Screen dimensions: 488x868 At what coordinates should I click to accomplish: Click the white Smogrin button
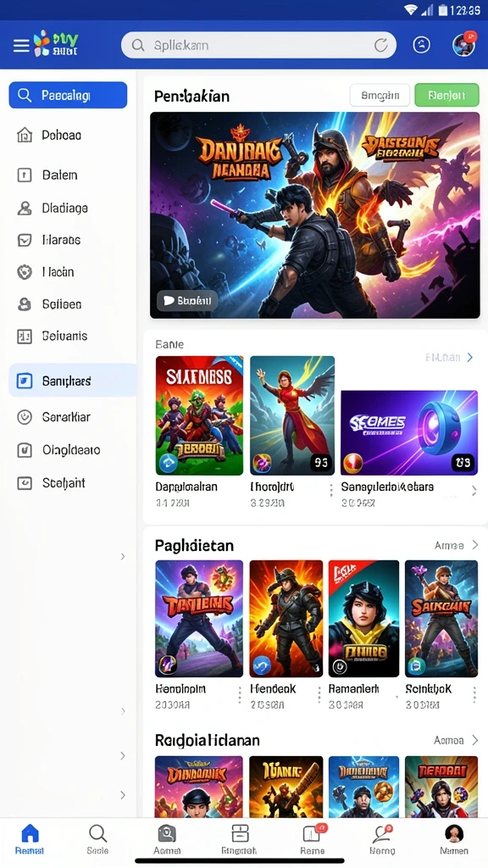380,95
